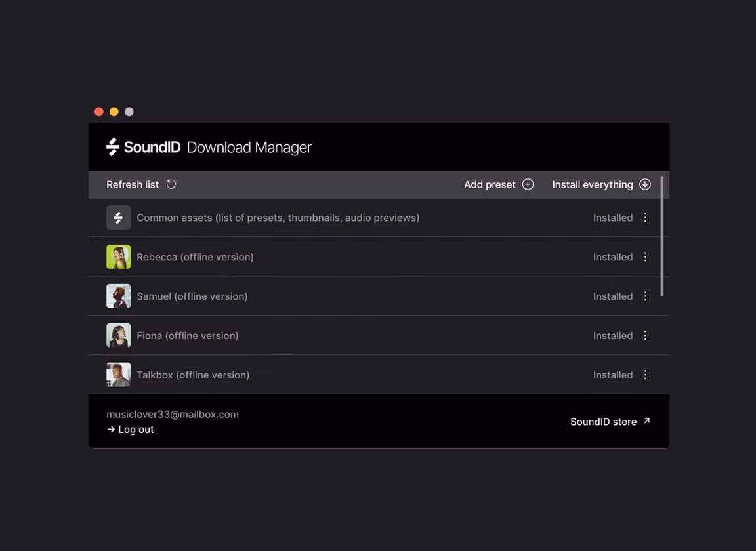The height and width of the screenshot is (551, 756).
Task: Open the three-dot menu for Rebecca preset
Action: [x=645, y=256]
